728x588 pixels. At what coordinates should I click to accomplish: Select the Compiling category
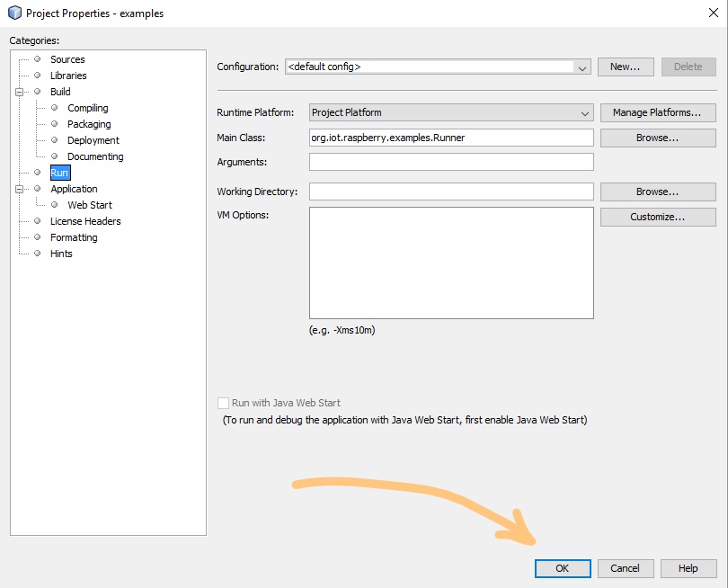(x=88, y=108)
